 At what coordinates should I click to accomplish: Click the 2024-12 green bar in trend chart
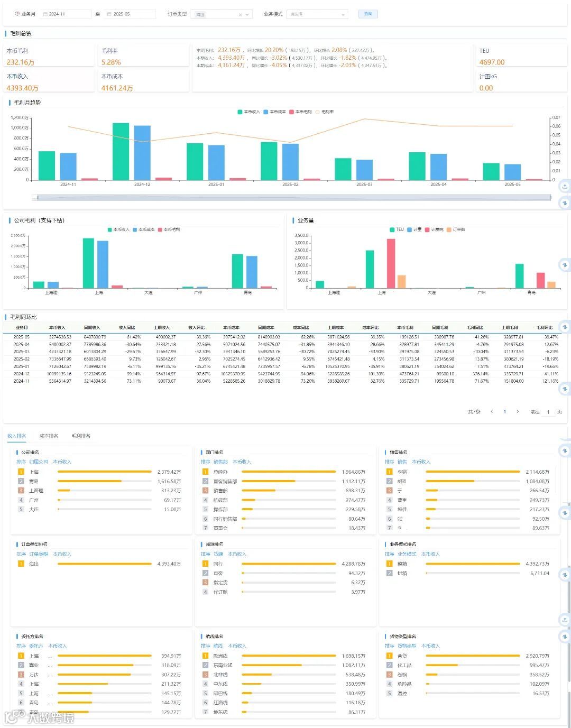click(x=121, y=151)
